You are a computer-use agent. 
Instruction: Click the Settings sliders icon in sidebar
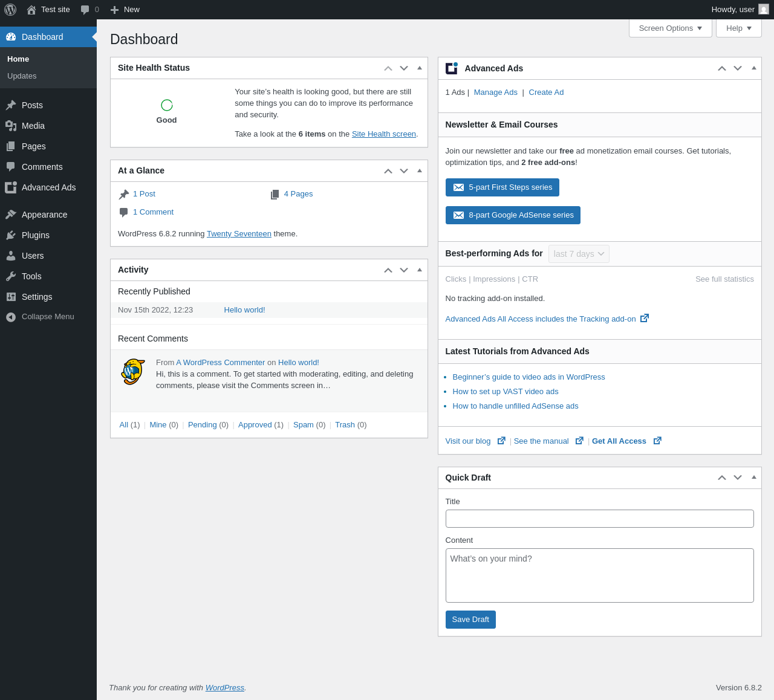(x=11, y=297)
